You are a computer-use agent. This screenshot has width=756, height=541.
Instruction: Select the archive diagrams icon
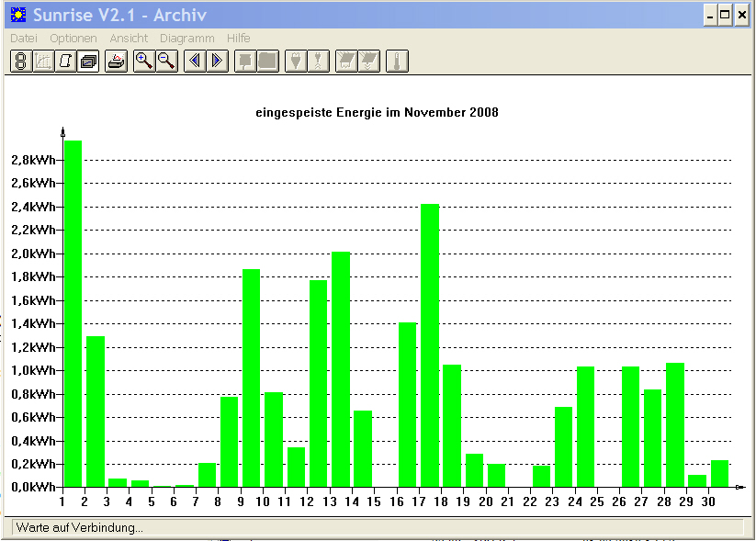click(x=88, y=62)
